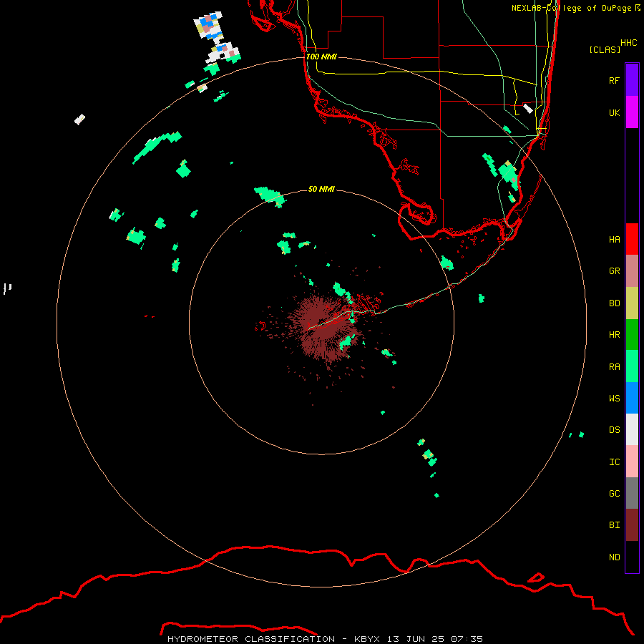
Task: Click the DS legend label
Action: click(614, 430)
